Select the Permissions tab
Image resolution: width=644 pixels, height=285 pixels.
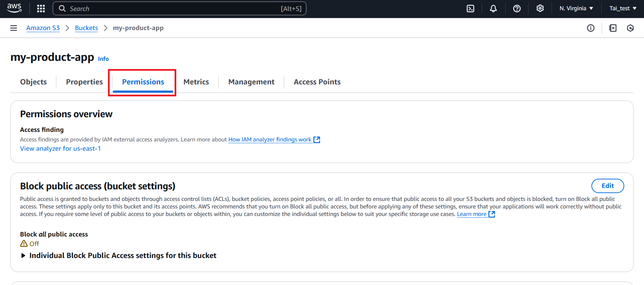(x=143, y=82)
